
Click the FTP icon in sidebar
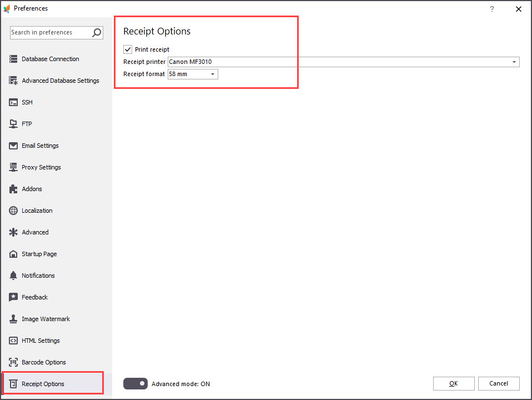click(13, 124)
